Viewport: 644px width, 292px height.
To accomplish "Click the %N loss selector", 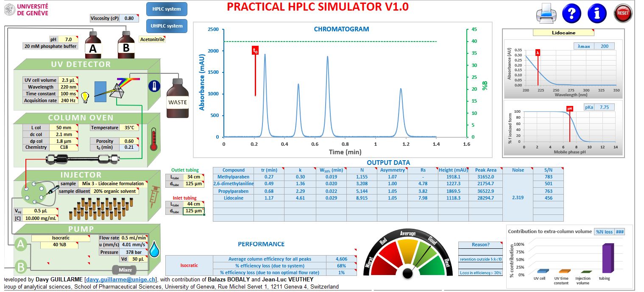I will (604, 231).
